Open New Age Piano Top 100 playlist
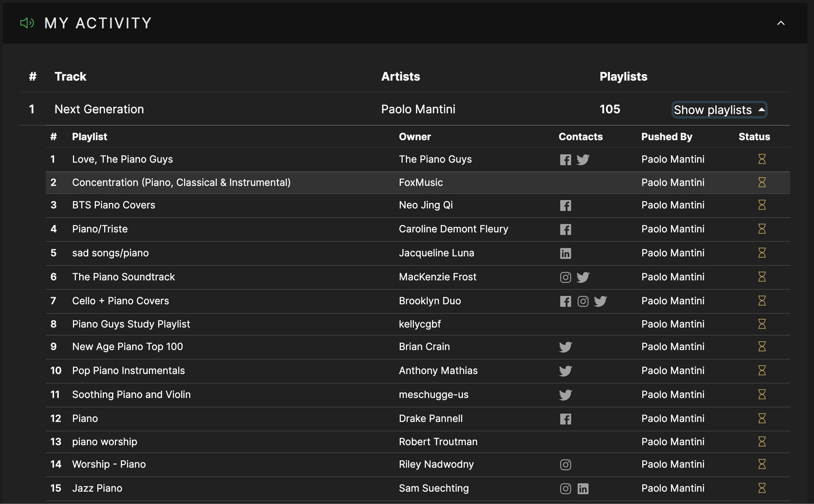This screenshot has height=504, width=814. (127, 347)
